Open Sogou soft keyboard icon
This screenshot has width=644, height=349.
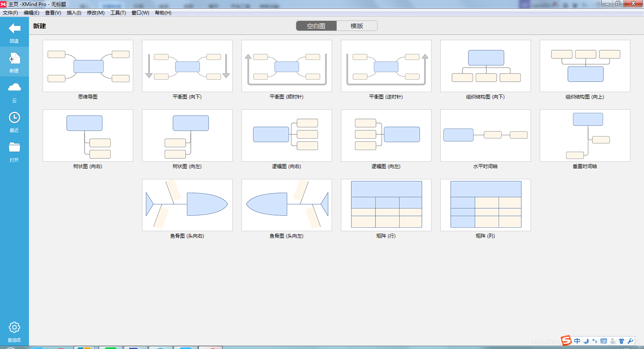[x=604, y=341]
